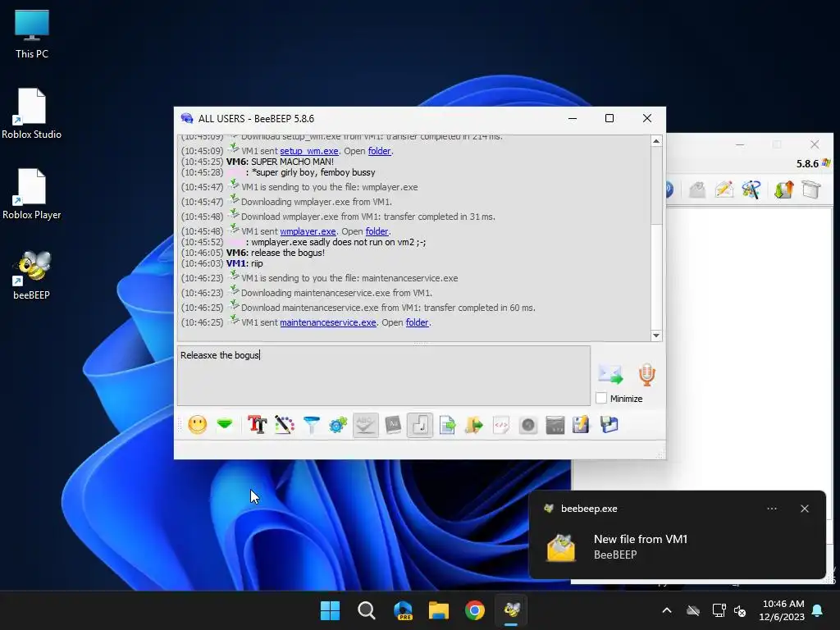
Task: Click the greyed envelope icon in back window
Action: tap(697, 189)
